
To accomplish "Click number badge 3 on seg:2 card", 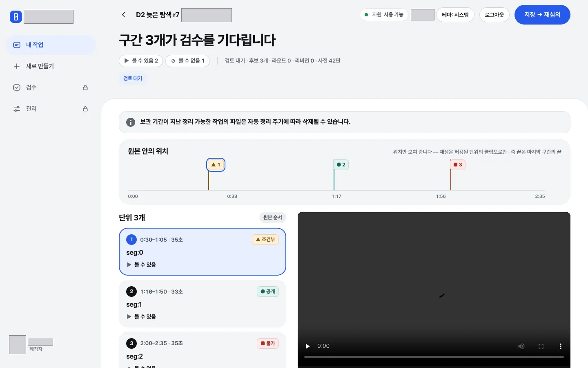I will click(x=131, y=343).
